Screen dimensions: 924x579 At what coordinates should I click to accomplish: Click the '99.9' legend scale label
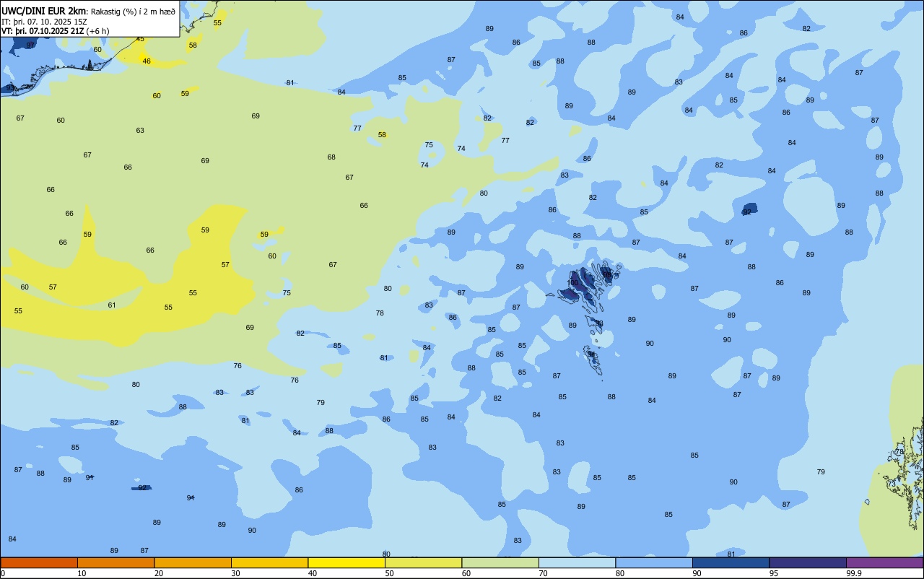point(854,573)
